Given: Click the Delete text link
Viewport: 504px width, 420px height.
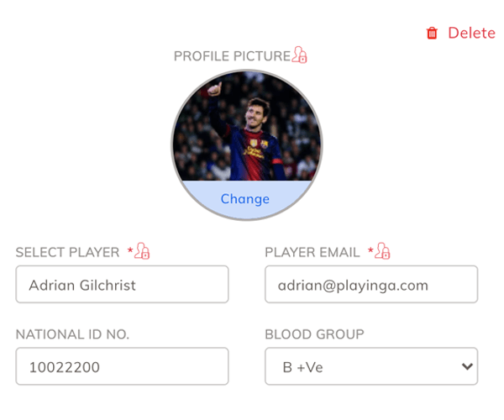Looking at the screenshot, I should pyautogui.click(x=471, y=33).
